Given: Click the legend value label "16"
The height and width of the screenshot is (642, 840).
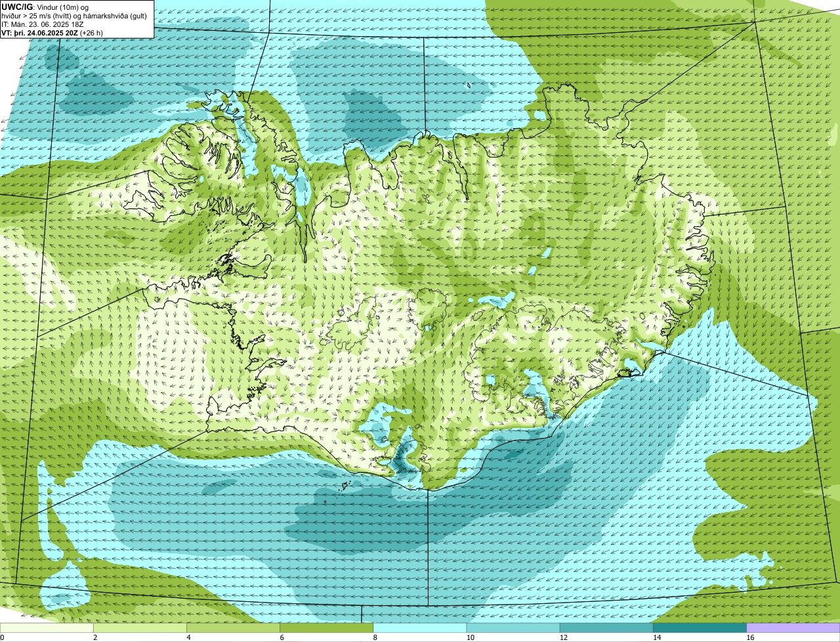Looking at the screenshot, I should tap(750, 637).
